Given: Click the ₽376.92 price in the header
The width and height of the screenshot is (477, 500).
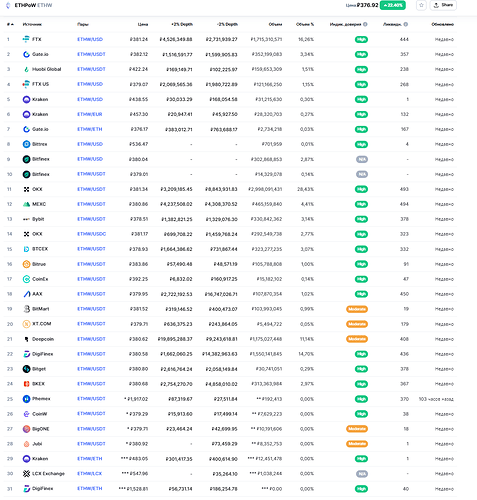Looking at the screenshot, I should click(x=367, y=5).
